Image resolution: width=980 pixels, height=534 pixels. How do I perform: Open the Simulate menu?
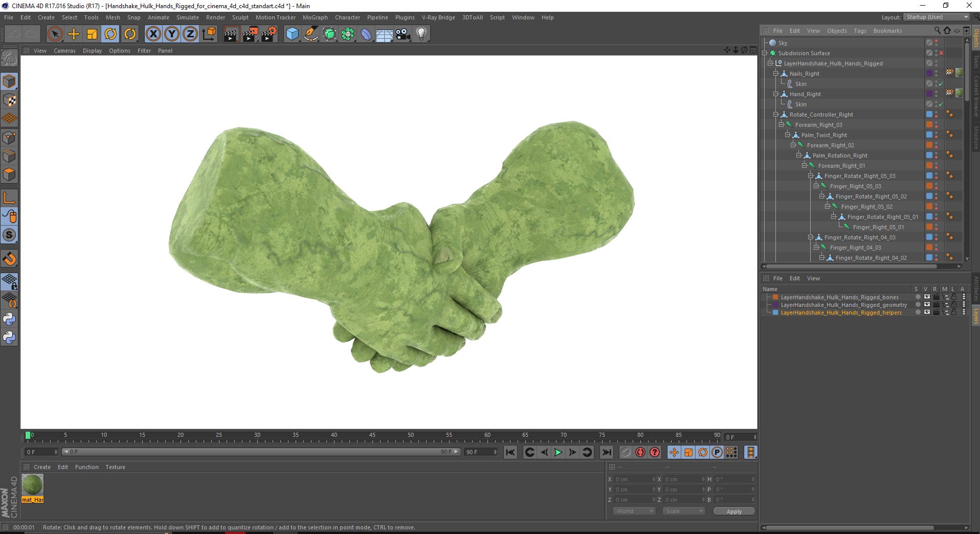188,17
